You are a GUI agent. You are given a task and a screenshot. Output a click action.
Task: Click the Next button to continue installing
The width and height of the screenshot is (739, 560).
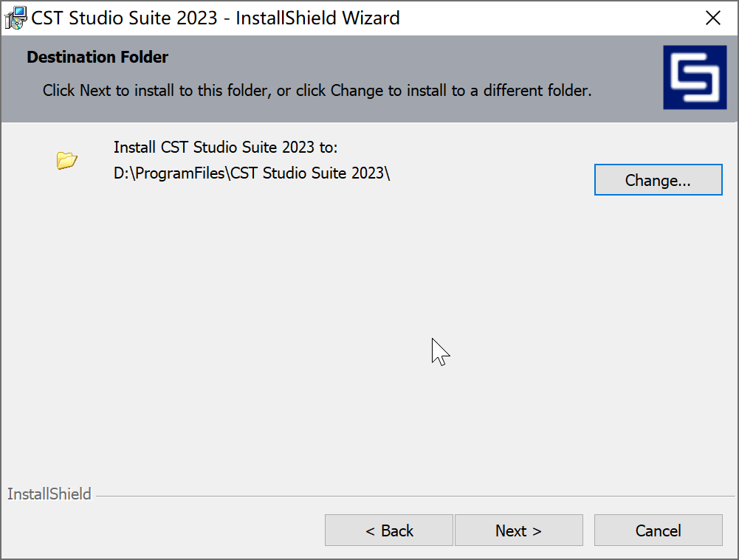[x=518, y=530]
